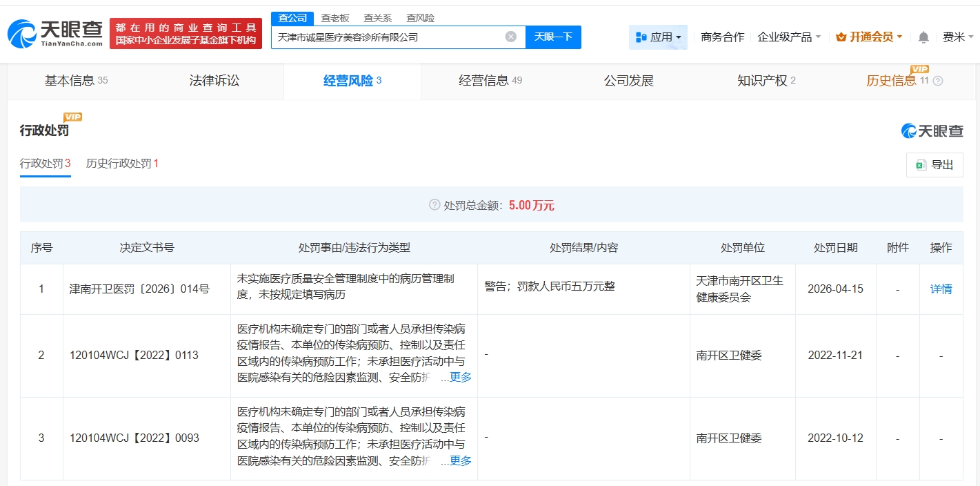
Task: Open the 费米 user account menu
Action: [958, 37]
